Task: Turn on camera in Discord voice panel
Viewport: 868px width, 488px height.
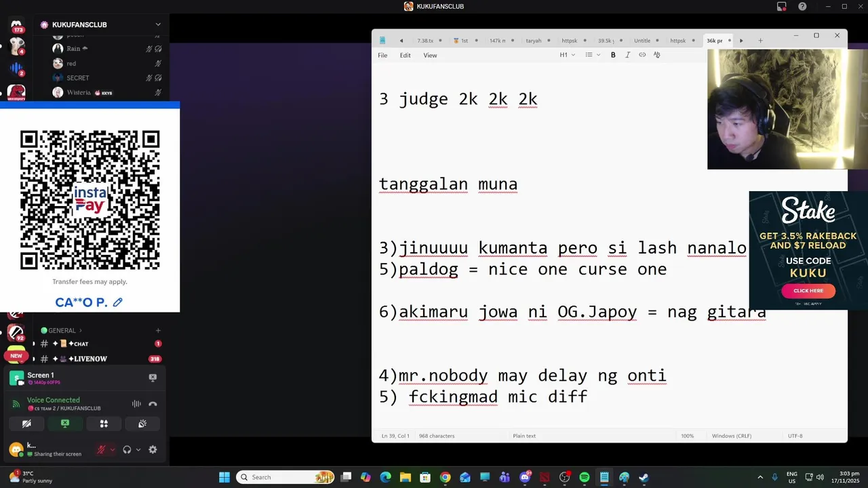Action: [x=26, y=424]
